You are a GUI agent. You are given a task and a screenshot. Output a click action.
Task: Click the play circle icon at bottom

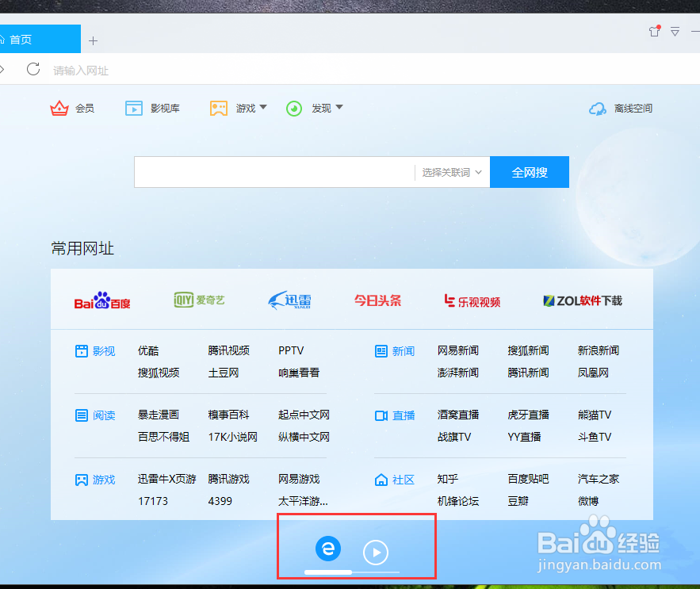coord(376,553)
